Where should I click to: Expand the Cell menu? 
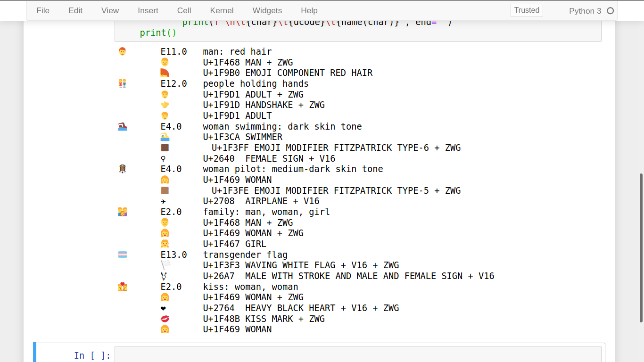pos(184,10)
